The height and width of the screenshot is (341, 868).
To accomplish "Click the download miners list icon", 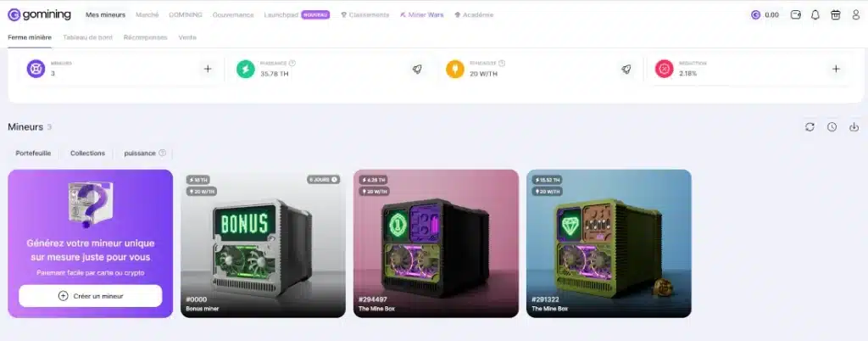I will point(854,126).
